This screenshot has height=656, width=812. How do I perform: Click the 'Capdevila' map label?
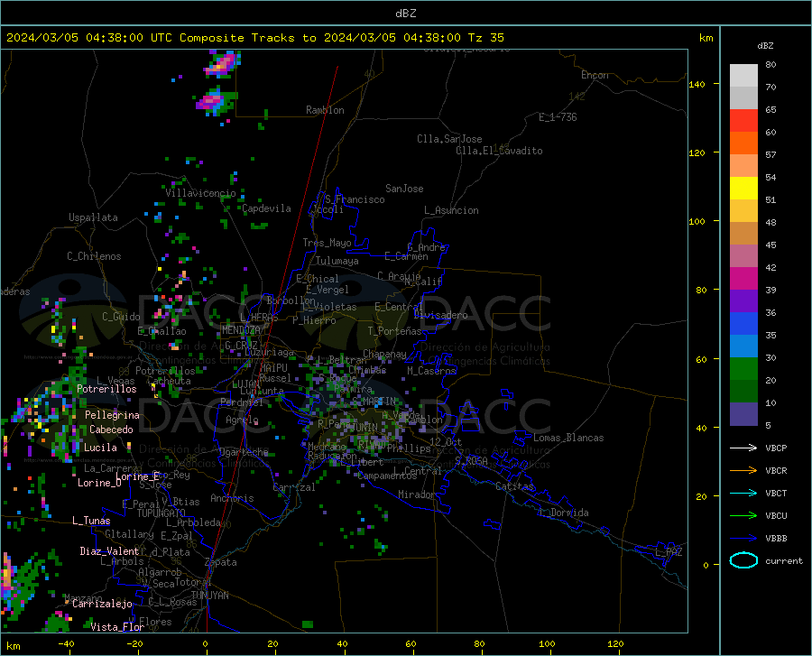(x=266, y=208)
